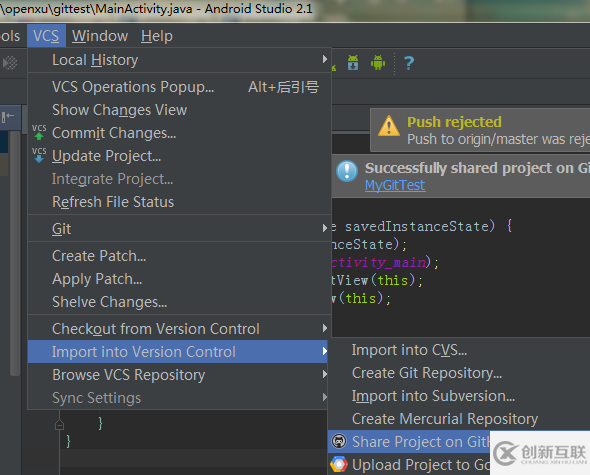
Task: Expand Browse VCS Repository submenu
Action: [178, 375]
